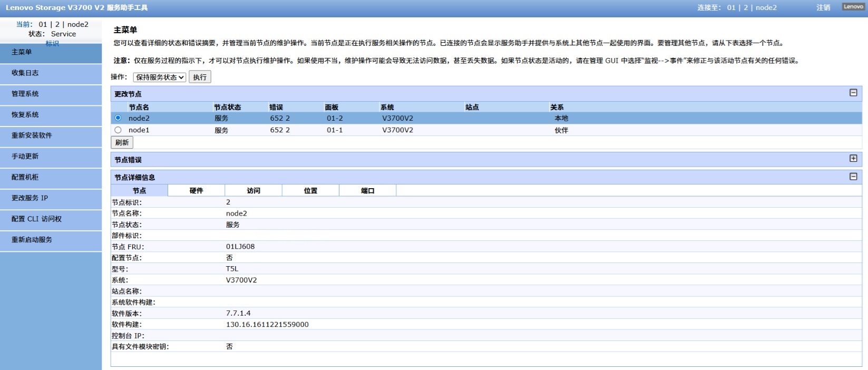
Task: Switch to the 节点 tab
Action: point(139,190)
